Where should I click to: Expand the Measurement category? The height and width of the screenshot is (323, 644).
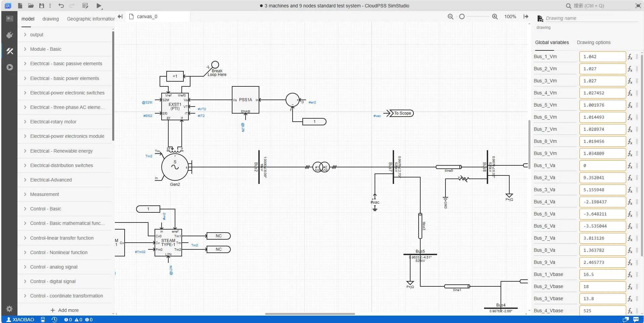coord(44,194)
